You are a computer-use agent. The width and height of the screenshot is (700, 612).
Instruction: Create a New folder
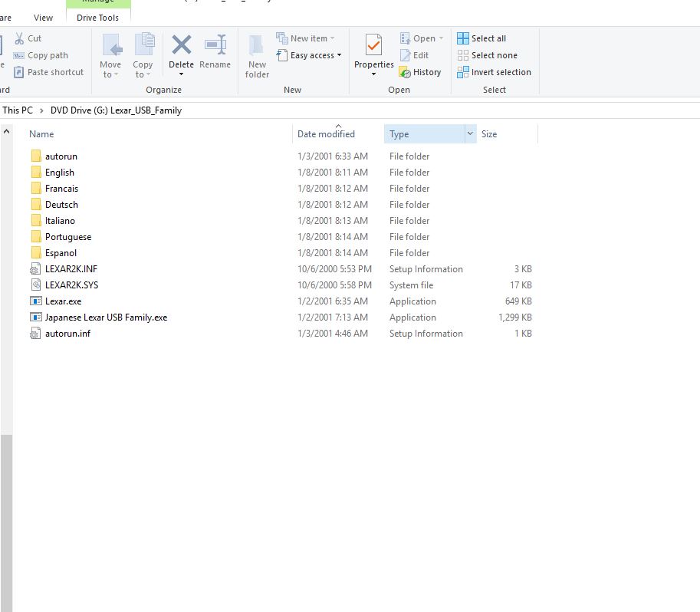pyautogui.click(x=257, y=56)
